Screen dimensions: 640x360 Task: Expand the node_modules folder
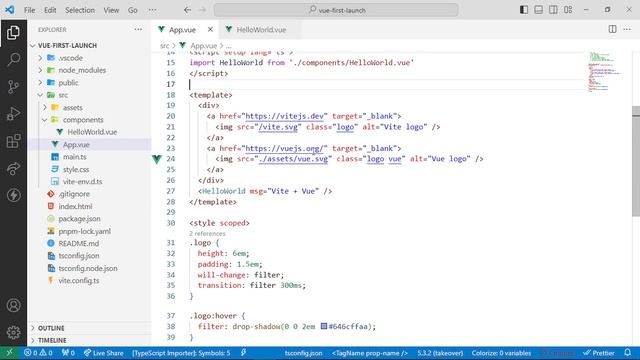tap(40, 70)
